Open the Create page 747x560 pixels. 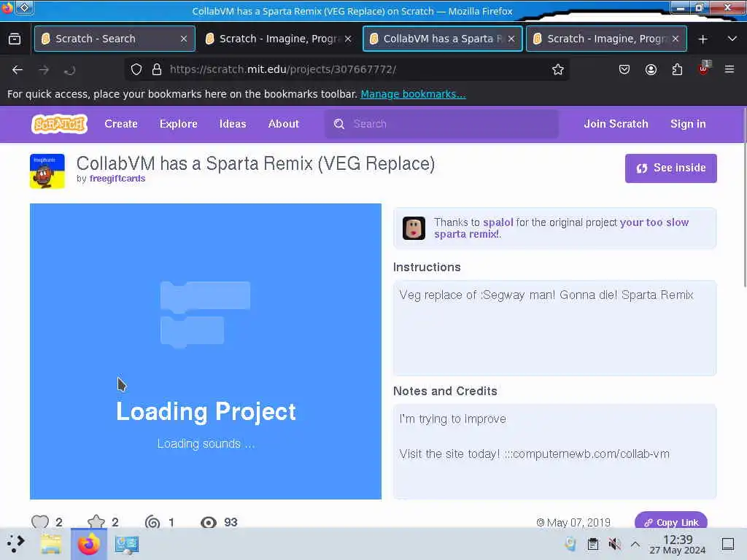(x=121, y=124)
